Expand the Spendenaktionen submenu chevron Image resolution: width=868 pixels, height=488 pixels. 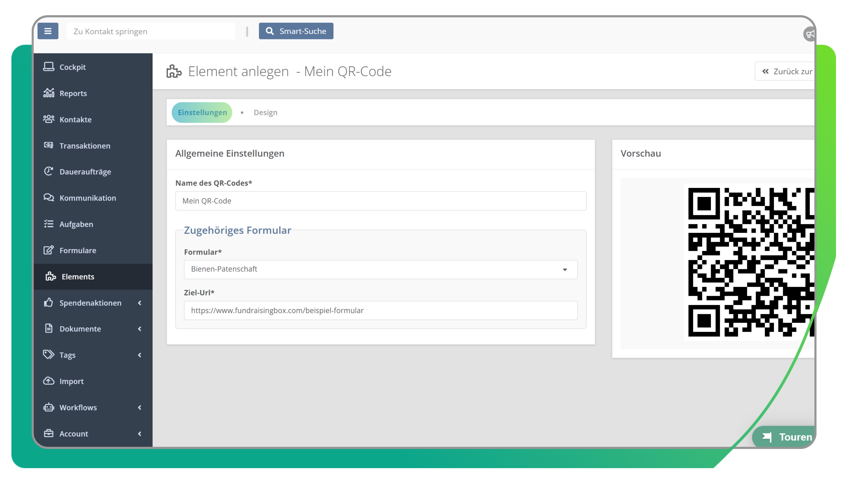tap(139, 303)
